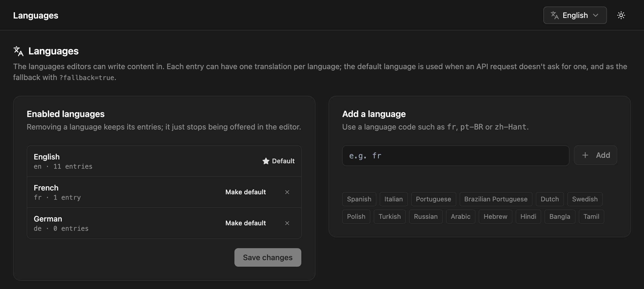644x289 pixels.
Task: Add Russian via its chip
Action: point(426,217)
